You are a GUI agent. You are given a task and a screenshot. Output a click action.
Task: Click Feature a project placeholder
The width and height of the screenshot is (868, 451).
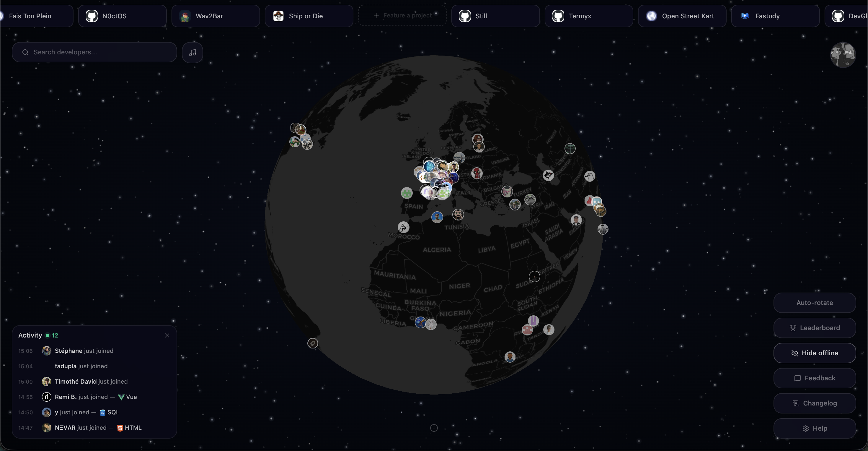coord(402,16)
